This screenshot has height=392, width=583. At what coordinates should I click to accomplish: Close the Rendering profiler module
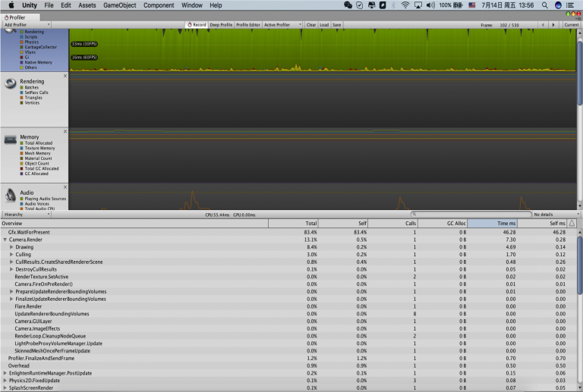click(x=65, y=76)
